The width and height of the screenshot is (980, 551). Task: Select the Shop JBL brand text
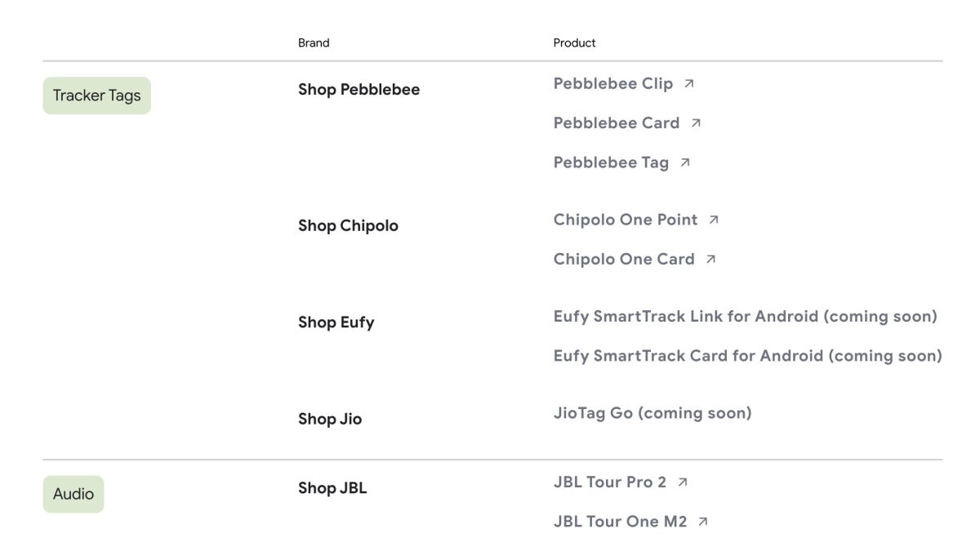(332, 488)
